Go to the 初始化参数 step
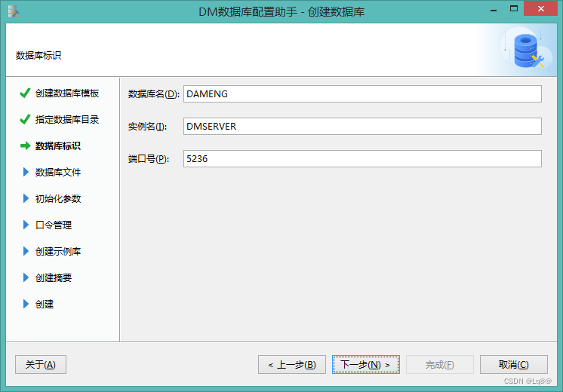Image resolution: width=563 pixels, height=392 pixels. tap(58, 198)
